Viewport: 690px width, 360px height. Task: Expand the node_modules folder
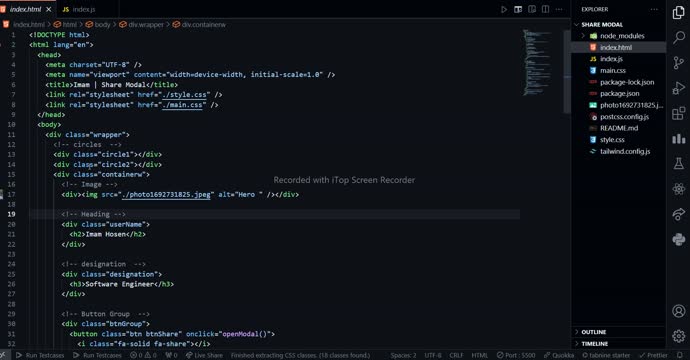pos(618,36)
